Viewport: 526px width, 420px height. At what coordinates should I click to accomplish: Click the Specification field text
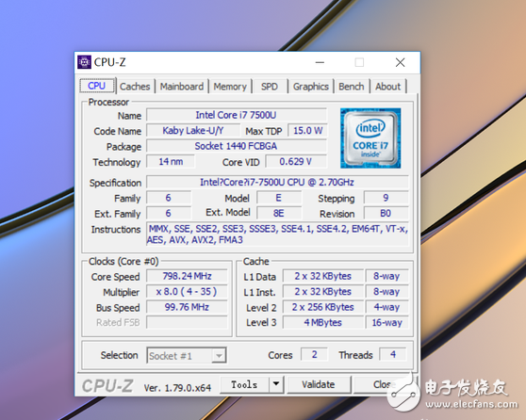pos(277,182)
